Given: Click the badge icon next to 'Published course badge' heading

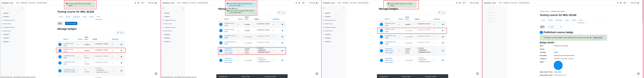Looking at the screenshot, I should pyautogui.click(x=541, y=32).
